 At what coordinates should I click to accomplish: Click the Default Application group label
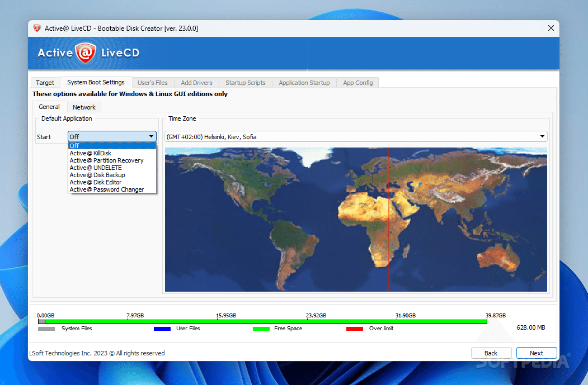pos(67,118)
